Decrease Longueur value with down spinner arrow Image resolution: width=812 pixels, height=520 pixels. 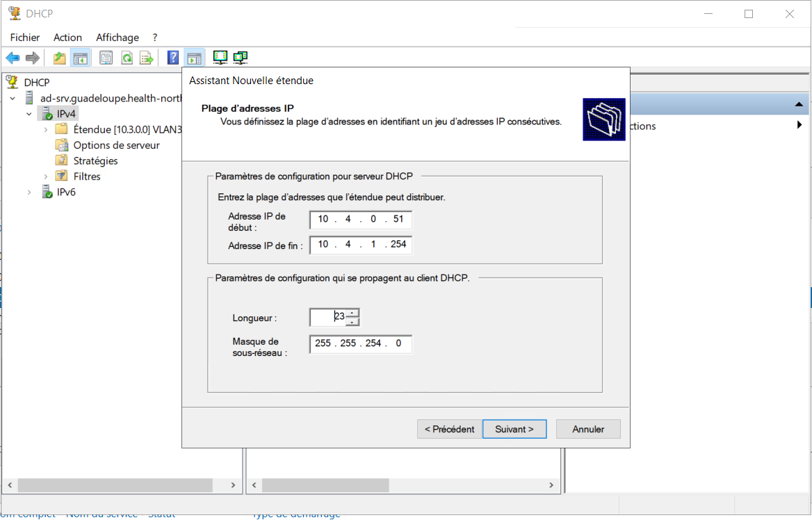352,321
